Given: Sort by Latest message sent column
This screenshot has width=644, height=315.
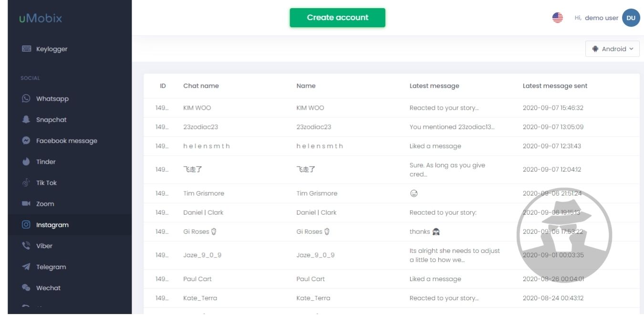Looking at the screenshot, I should (555, 86).
